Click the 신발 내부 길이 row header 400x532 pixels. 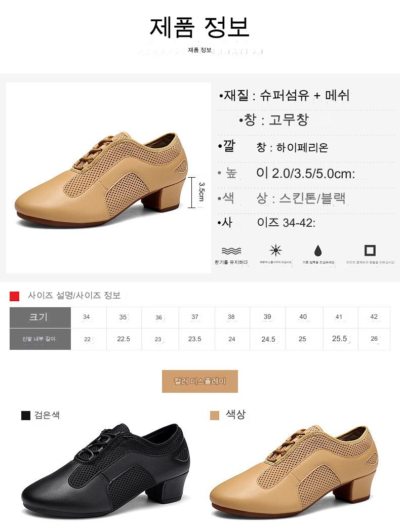coord(40,339)
